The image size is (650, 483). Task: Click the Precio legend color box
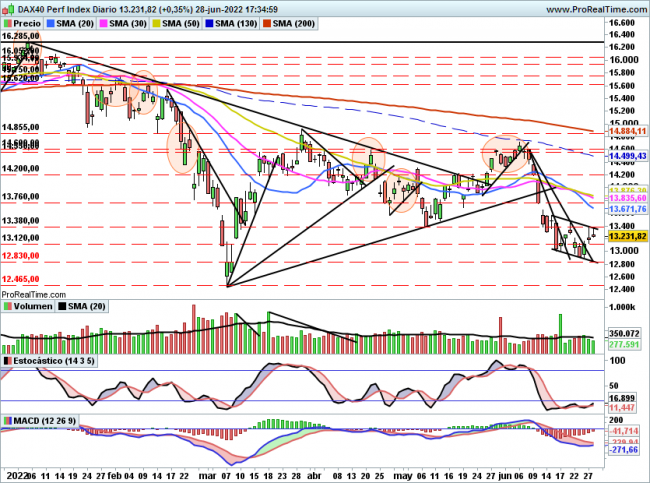click(x=8, y=21)
